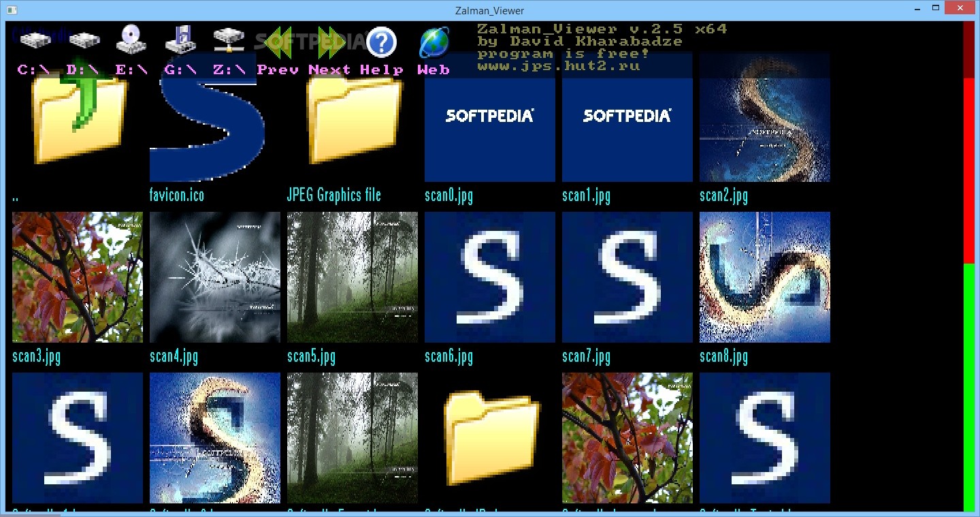Viewport: 980px width, 517px height.
Task: Click the "program is free!" text
Action: click(x=563, y=54)
